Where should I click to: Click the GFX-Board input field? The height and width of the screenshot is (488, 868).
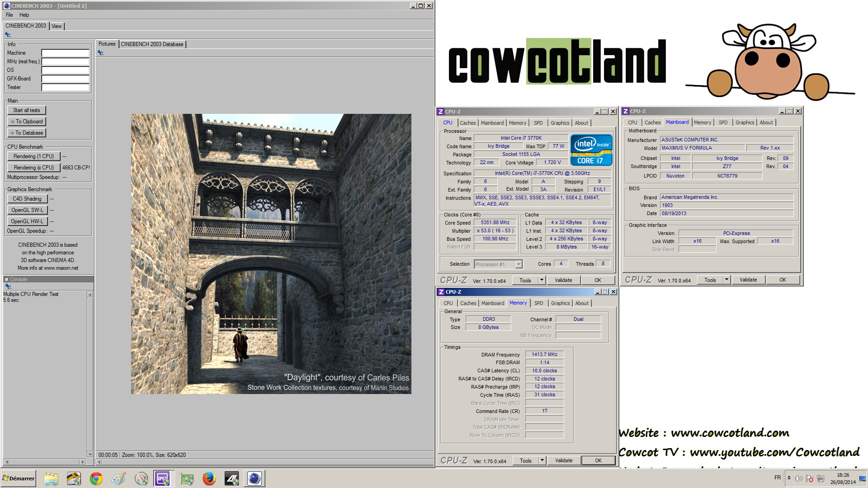coord(65,79)
